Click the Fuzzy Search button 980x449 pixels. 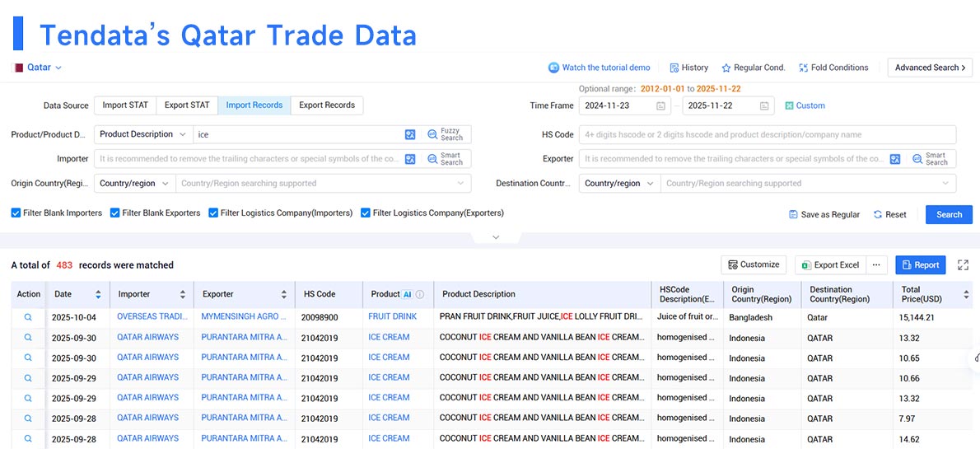tap(446, 134)
